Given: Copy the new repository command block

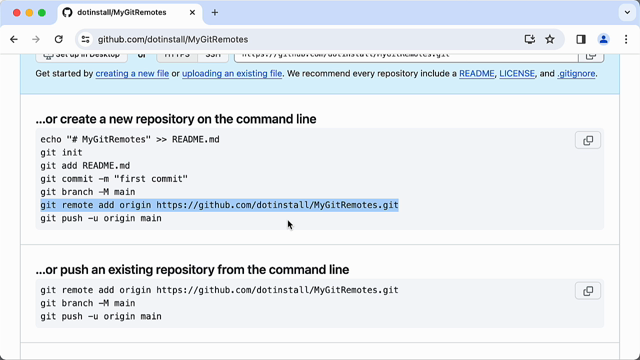Looking at the screenshot, I should (588, 140).
